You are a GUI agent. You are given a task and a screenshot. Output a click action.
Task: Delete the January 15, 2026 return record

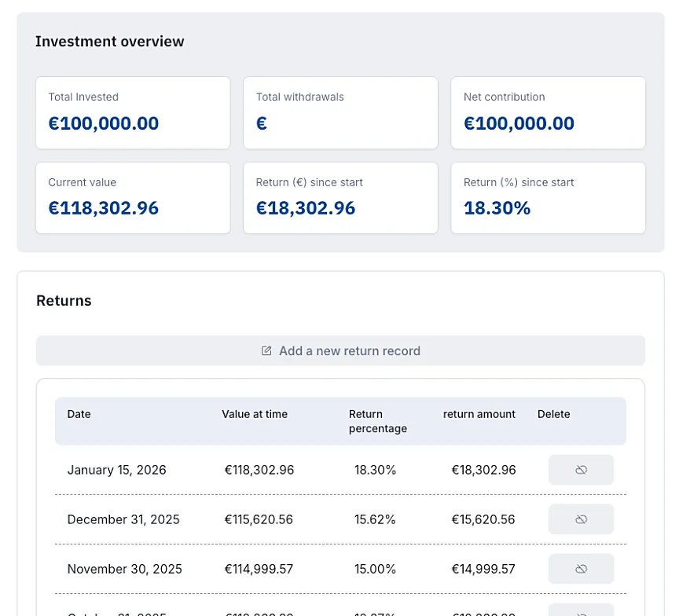(581, 470)
